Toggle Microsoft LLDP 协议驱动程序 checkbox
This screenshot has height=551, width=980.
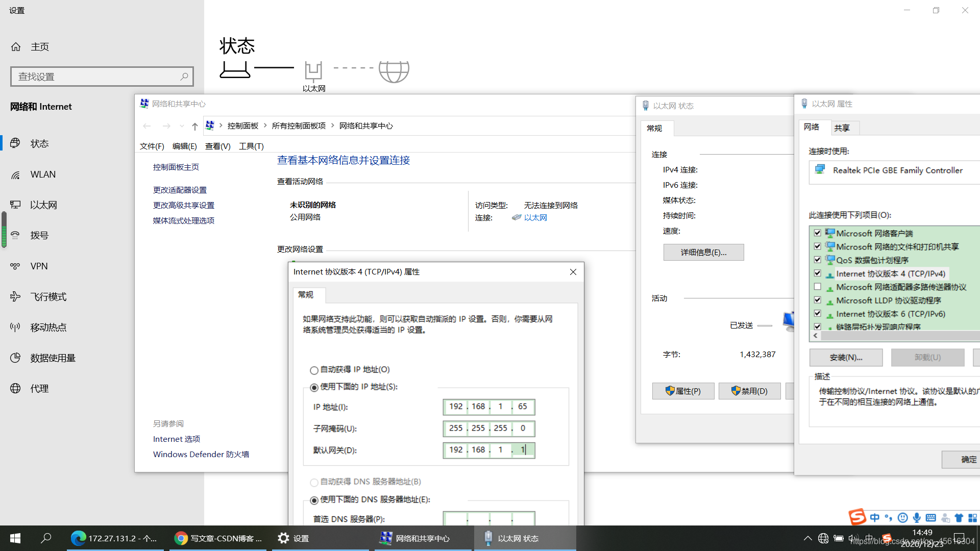818,300
